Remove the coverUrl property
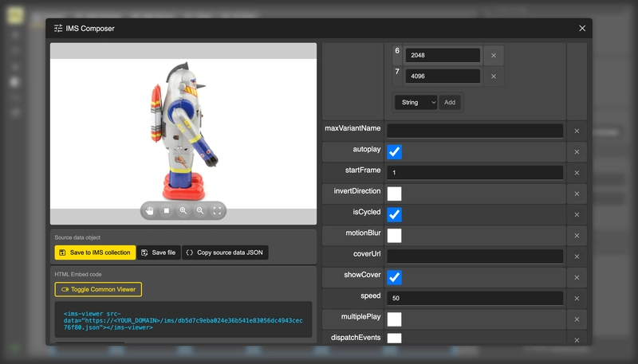 (x=577, y=256)
